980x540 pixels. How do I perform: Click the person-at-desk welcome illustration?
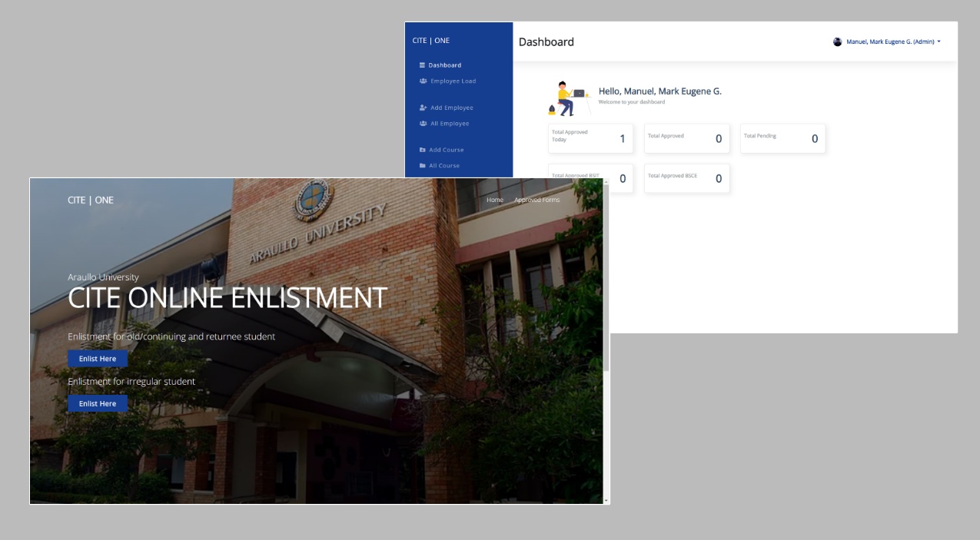[x=569, y=98]
